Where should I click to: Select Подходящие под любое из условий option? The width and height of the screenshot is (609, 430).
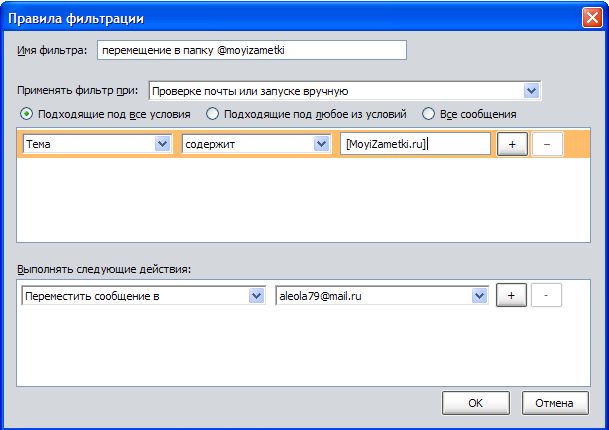pyautogui.click(x=306, y=114)
